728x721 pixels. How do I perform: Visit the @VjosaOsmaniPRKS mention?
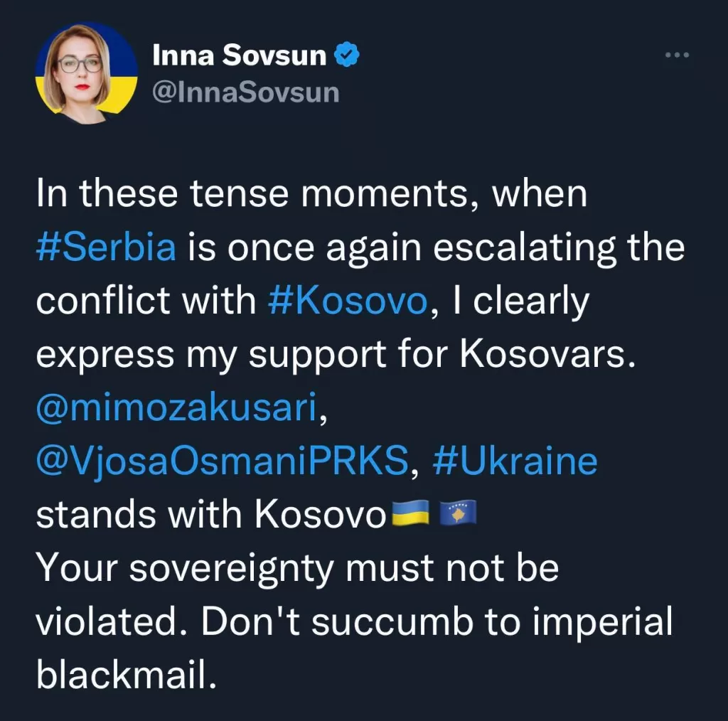click(x=223, y=461)
